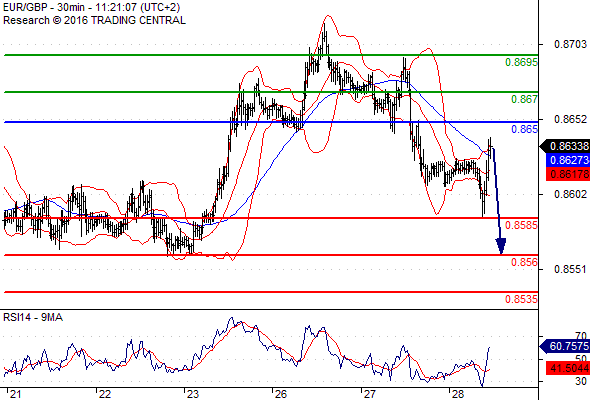590x400 pixels.
Task: Click the blue 0.865 pivot label
Action: [524, 129]
